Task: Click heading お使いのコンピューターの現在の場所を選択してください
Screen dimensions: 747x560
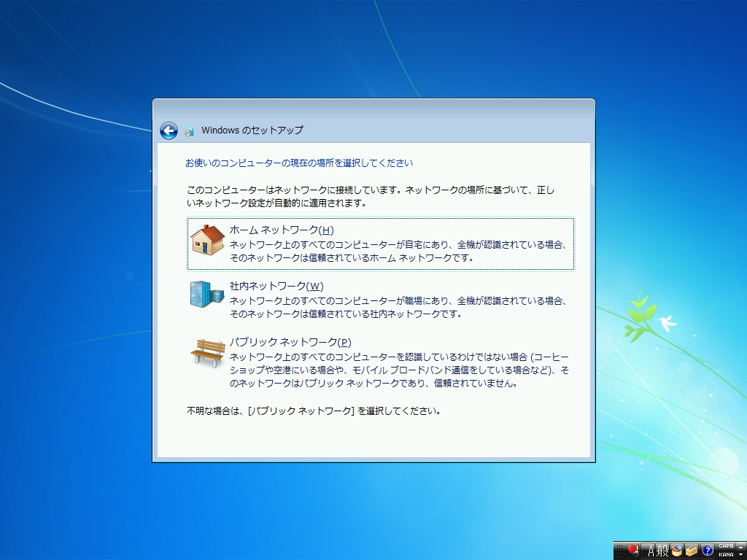Action: (298, 163)
